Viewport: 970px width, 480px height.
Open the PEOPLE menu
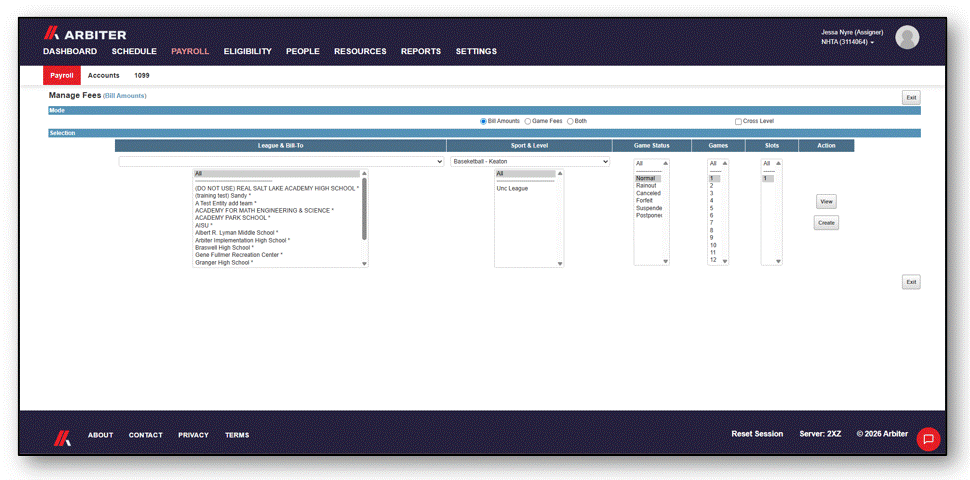[303, 51]
